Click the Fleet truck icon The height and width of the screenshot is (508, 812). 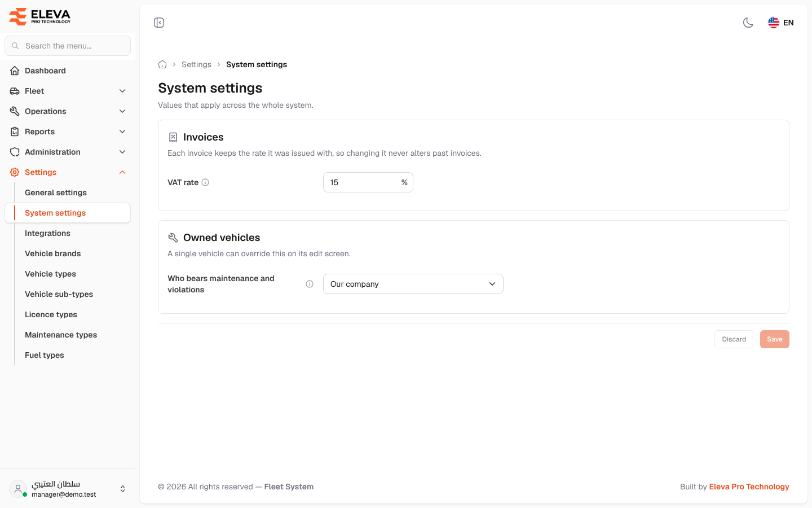click(x=15, y=91)
